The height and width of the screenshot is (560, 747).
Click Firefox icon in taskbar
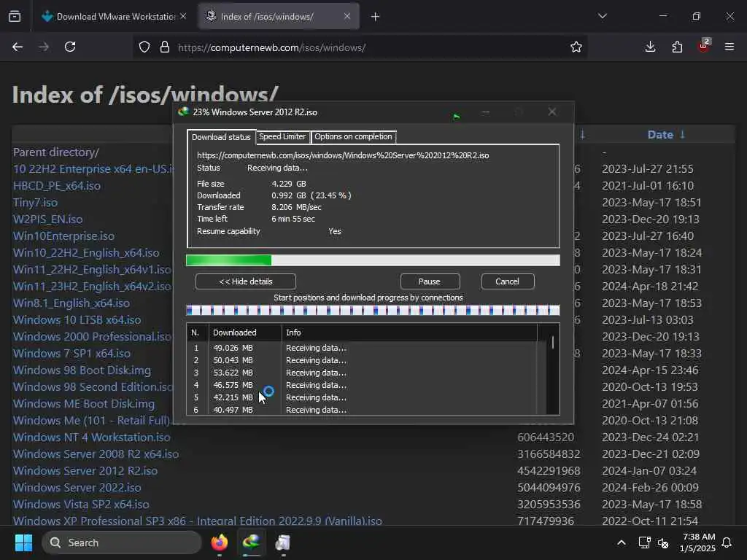[x=220, y=542]
